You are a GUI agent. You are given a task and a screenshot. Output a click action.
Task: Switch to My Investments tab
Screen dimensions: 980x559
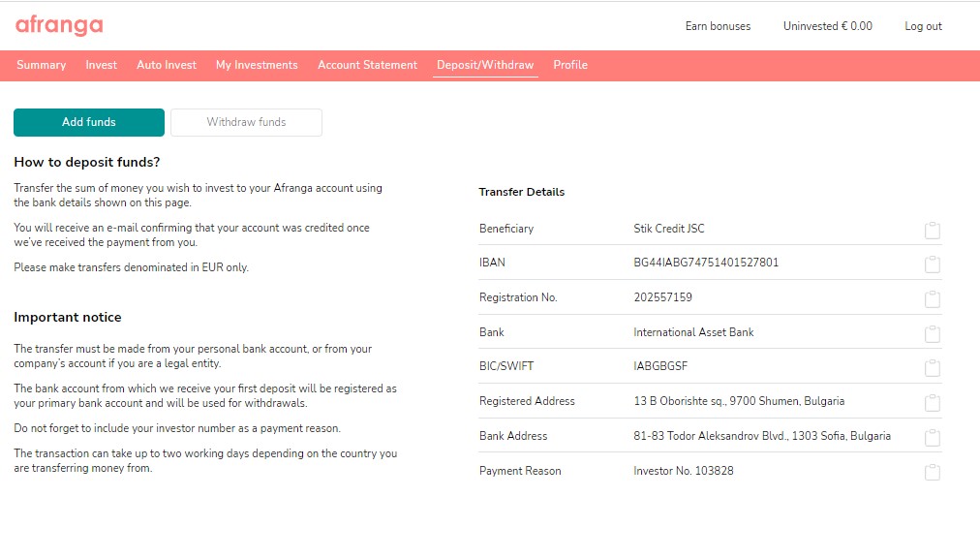click(257, 65)
